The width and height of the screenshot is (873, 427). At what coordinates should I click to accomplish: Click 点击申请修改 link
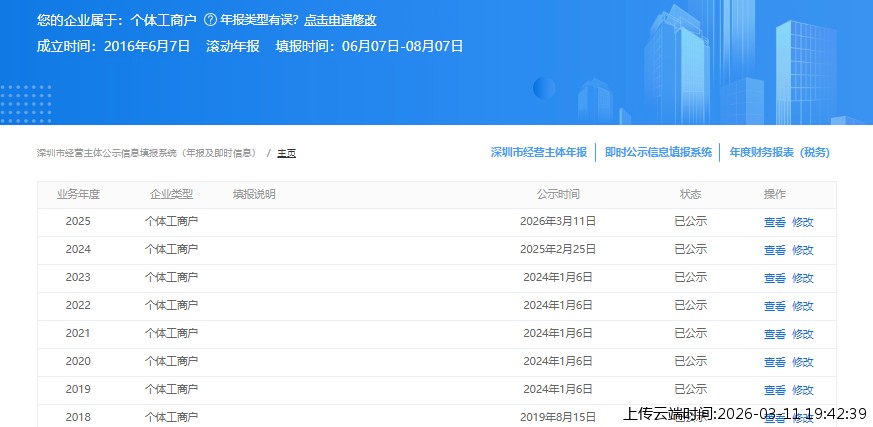340,20
